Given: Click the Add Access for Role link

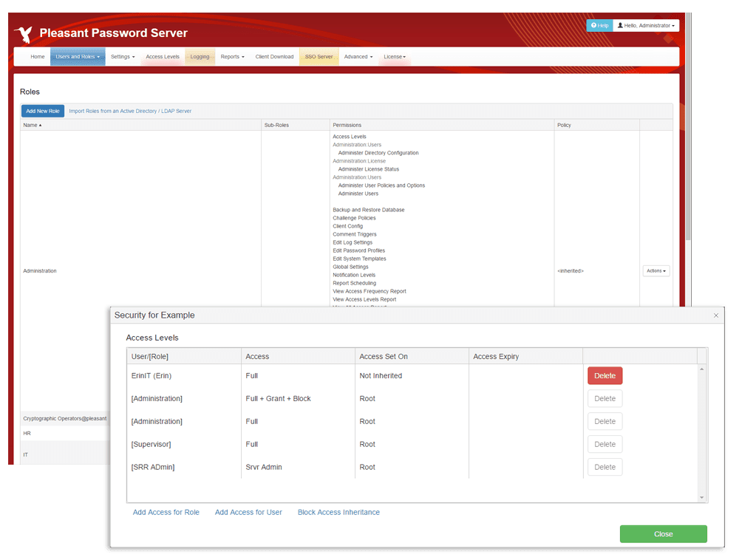Looking at the screenshot, I should click(166, 513).
